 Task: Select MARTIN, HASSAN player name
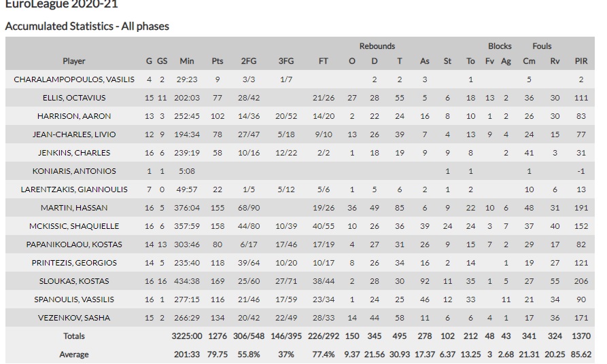coord(74,208)
